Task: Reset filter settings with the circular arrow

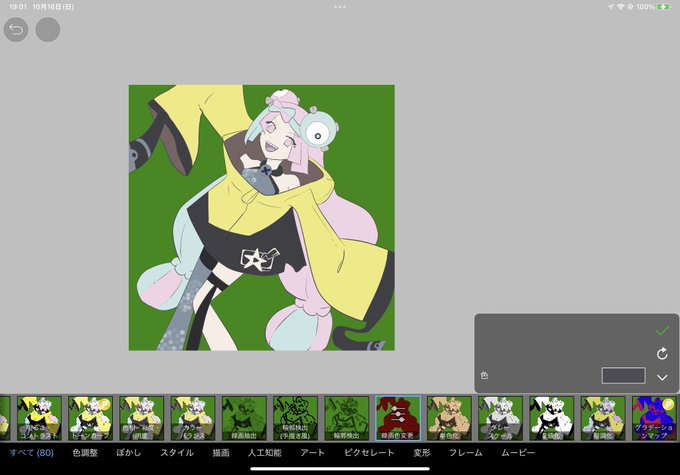Action: (662, 354)
